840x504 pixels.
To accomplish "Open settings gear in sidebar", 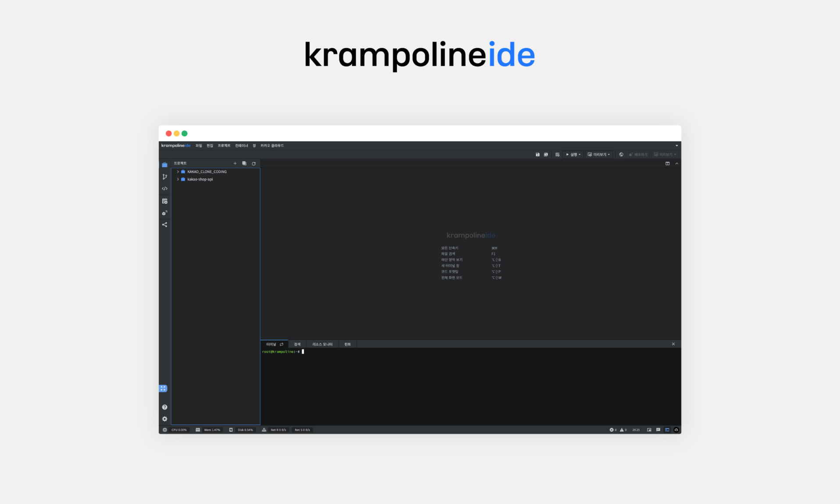I will 164,419.
